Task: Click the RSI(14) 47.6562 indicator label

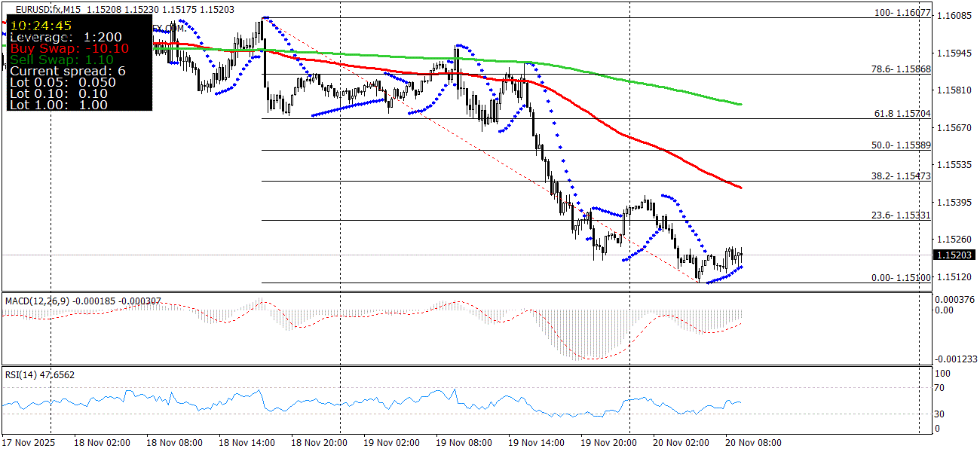Action: coord(39,374)
